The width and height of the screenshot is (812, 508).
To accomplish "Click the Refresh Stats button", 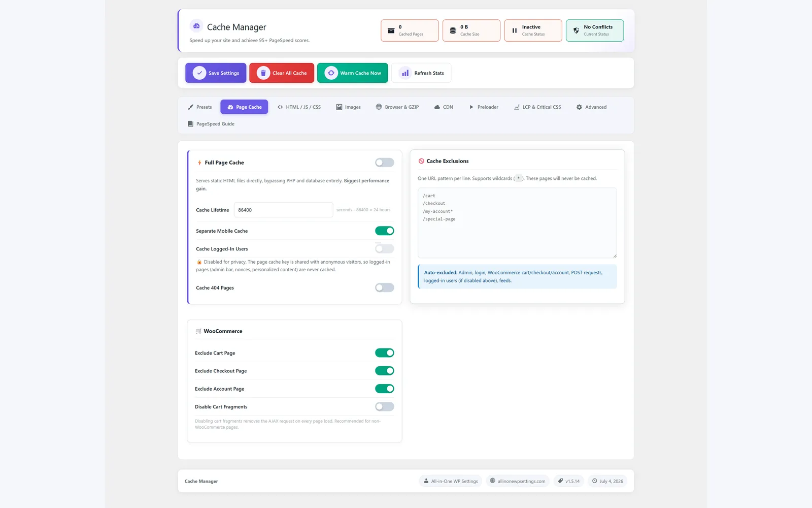I will click(x=421, y=73).
